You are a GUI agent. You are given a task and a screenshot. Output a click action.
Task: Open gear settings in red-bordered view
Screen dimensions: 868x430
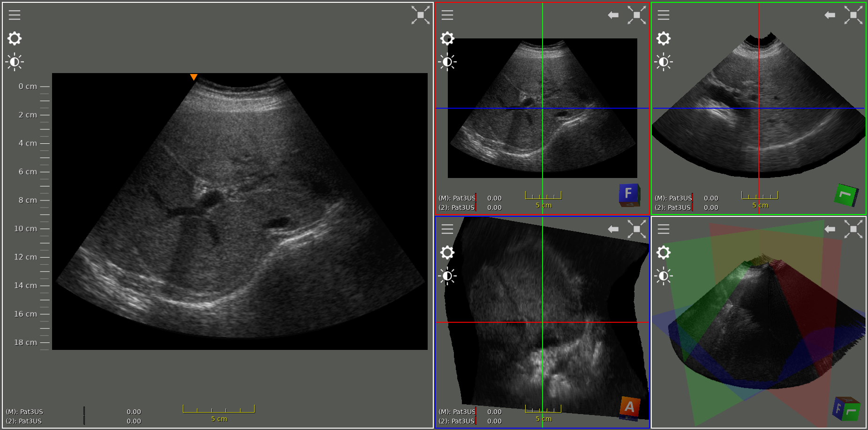[x=447, y=38]
